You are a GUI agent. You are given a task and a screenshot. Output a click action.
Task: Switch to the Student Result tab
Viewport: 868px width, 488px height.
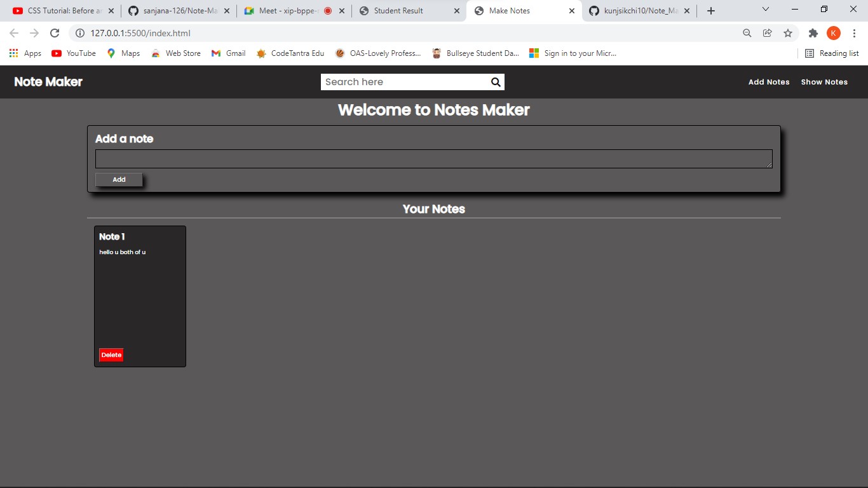coord(409,11)
